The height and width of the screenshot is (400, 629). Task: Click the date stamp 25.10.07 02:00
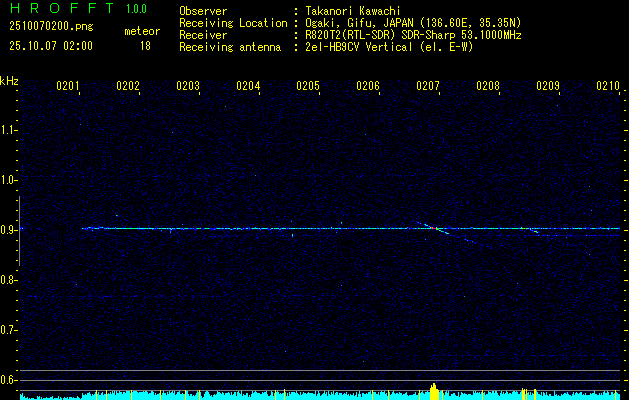(51, 46)
